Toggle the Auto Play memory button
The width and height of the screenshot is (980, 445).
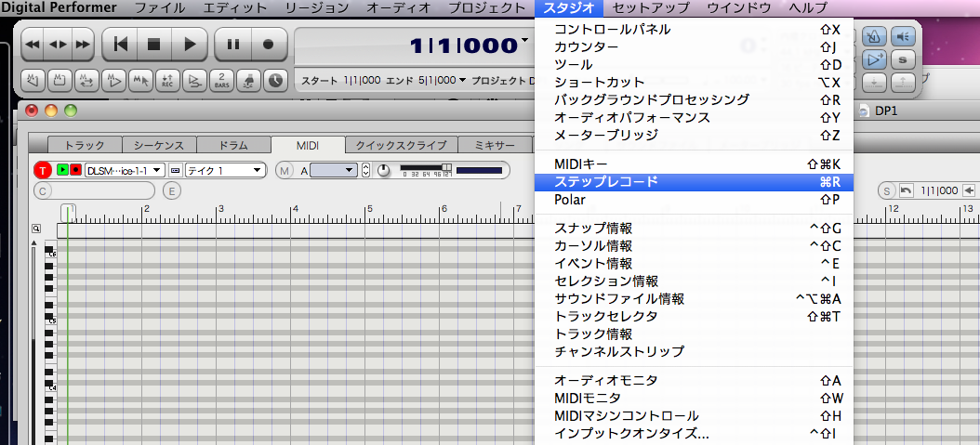tap(113, 80)
